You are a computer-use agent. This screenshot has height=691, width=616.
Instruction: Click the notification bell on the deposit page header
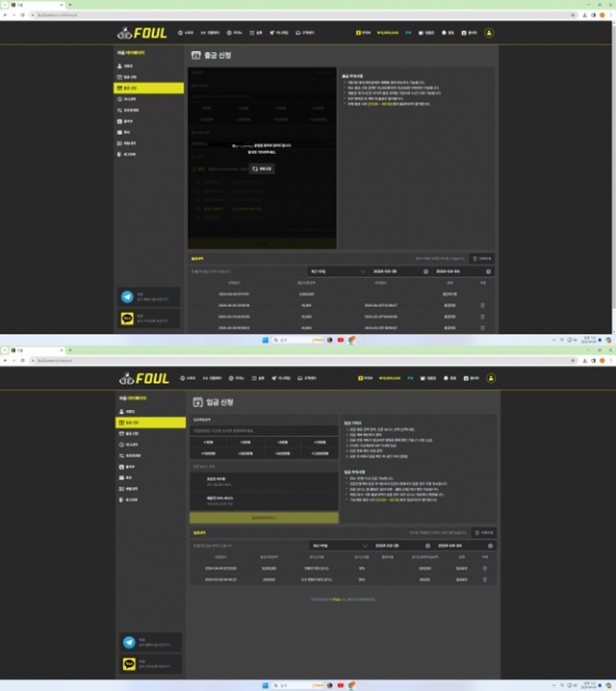click(x=445, y=378)
